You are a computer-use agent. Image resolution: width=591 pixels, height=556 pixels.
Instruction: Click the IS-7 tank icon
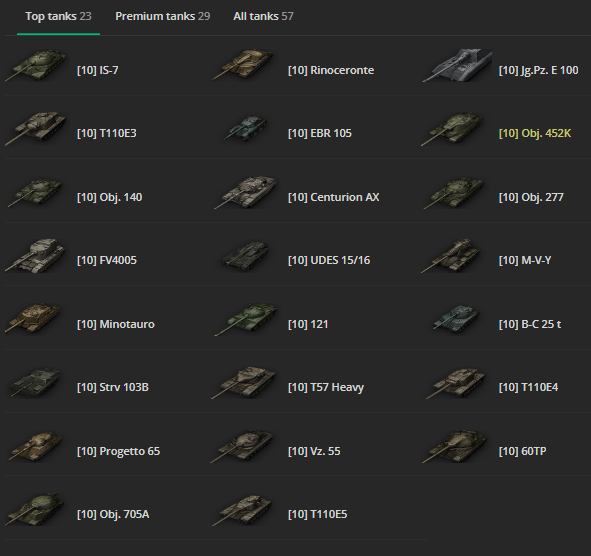coord(35,66)
